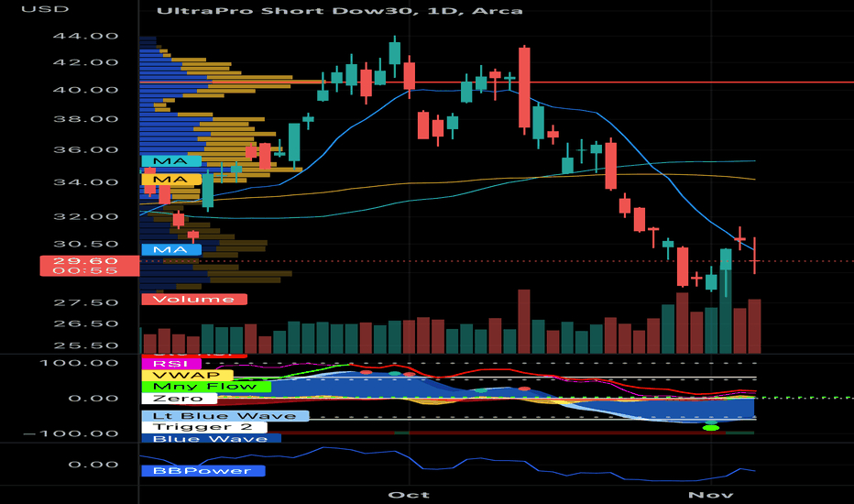
Task: Select the magenta RSI label
Action: click(171, 364)
